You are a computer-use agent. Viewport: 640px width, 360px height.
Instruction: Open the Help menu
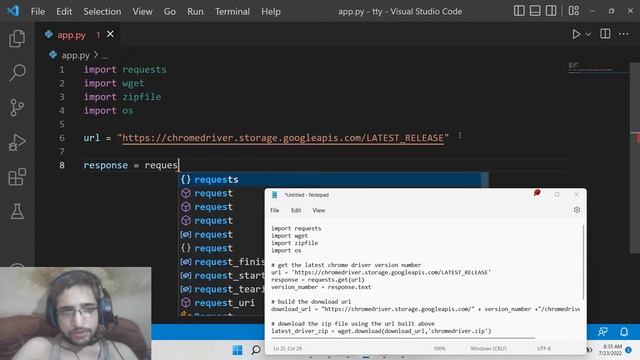271,11
